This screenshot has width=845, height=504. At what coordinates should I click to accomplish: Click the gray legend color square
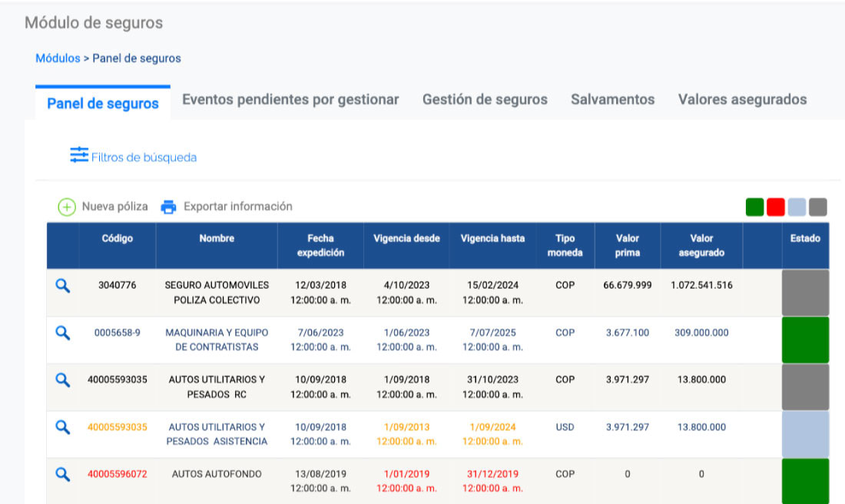coord(817,207)
